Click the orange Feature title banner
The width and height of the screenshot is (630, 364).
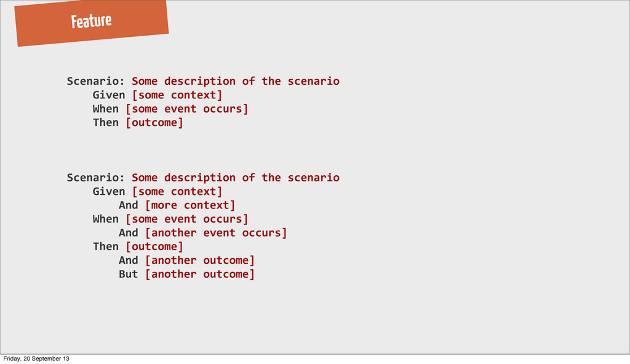(92, 23)
